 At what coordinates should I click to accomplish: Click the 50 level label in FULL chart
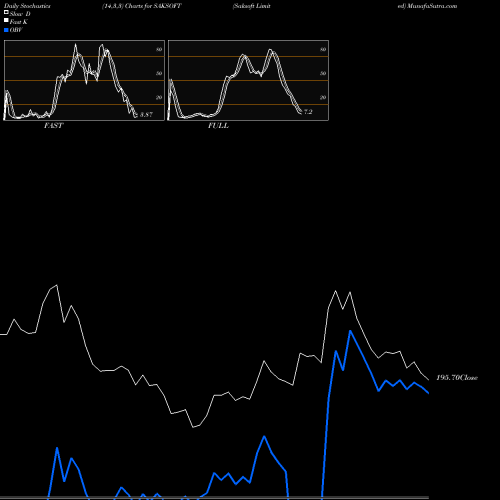click(323, 73)
